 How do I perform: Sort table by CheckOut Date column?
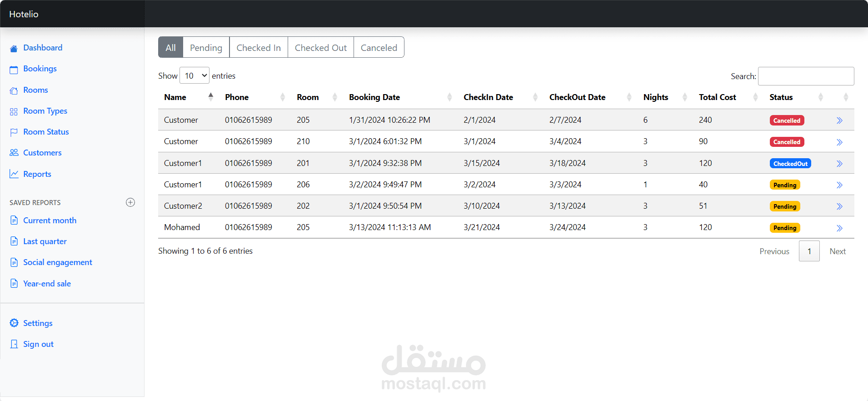(591, 97)
